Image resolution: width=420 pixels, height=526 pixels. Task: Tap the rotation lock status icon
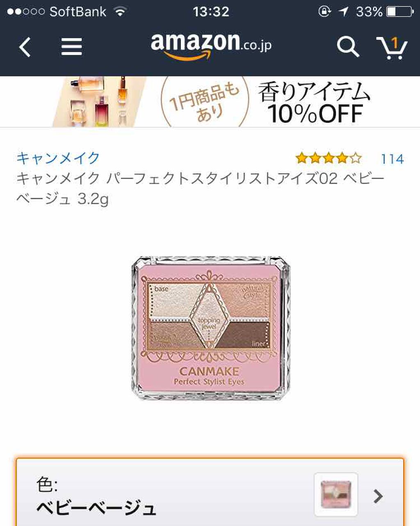324,11
